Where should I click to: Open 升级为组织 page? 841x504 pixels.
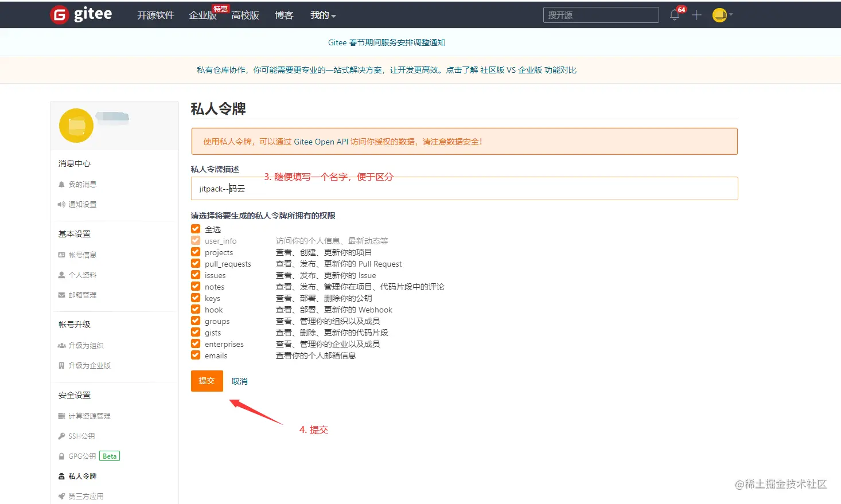click(86, 346)
